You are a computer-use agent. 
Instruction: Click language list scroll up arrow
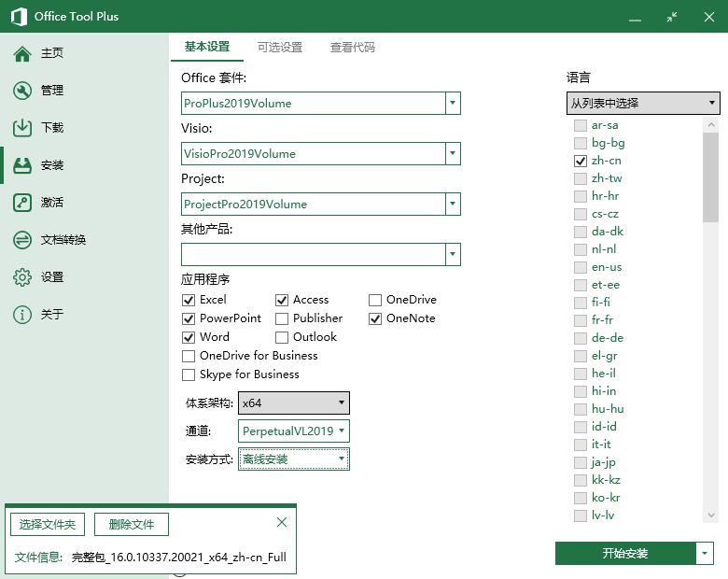(711, 124)
